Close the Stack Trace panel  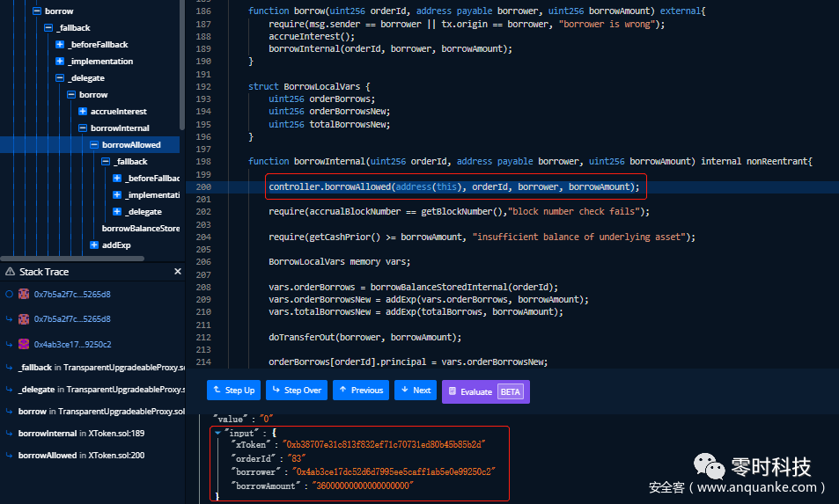click(x=177, y=272)
